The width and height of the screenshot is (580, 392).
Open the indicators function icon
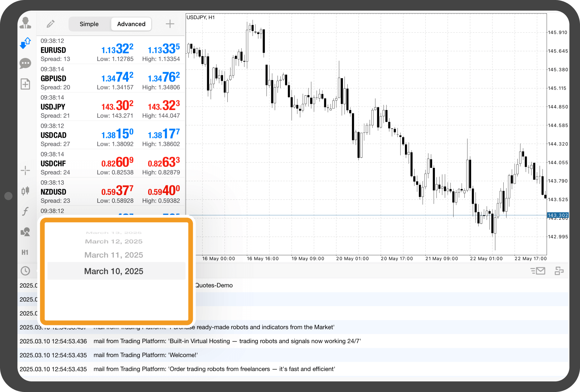pos(25,211)
